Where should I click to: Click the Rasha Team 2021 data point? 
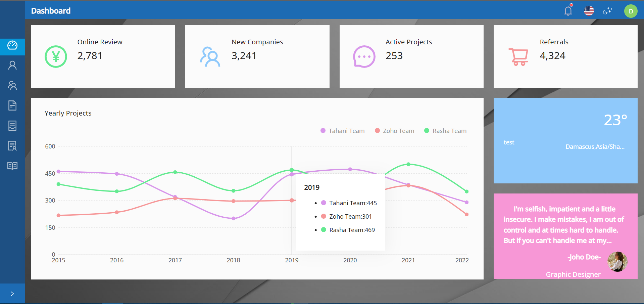click(408, 164)
